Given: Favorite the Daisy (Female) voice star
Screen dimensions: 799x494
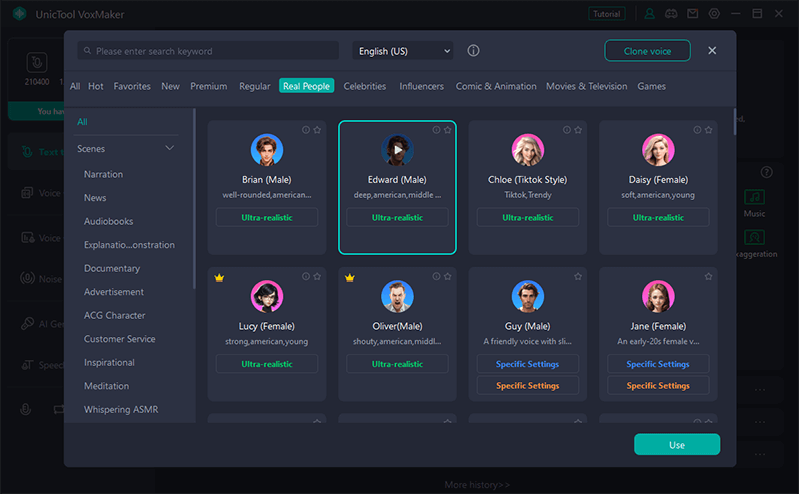Looking at the screenshot, I should pyautogui.click(x=708, y=130).
